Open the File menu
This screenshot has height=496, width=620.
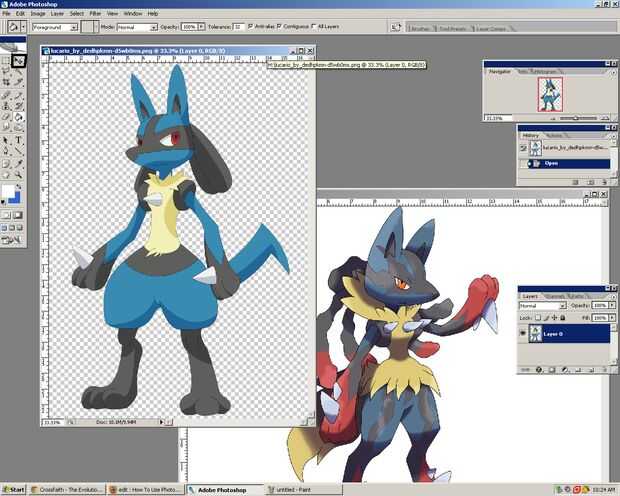tap(6, 13)
